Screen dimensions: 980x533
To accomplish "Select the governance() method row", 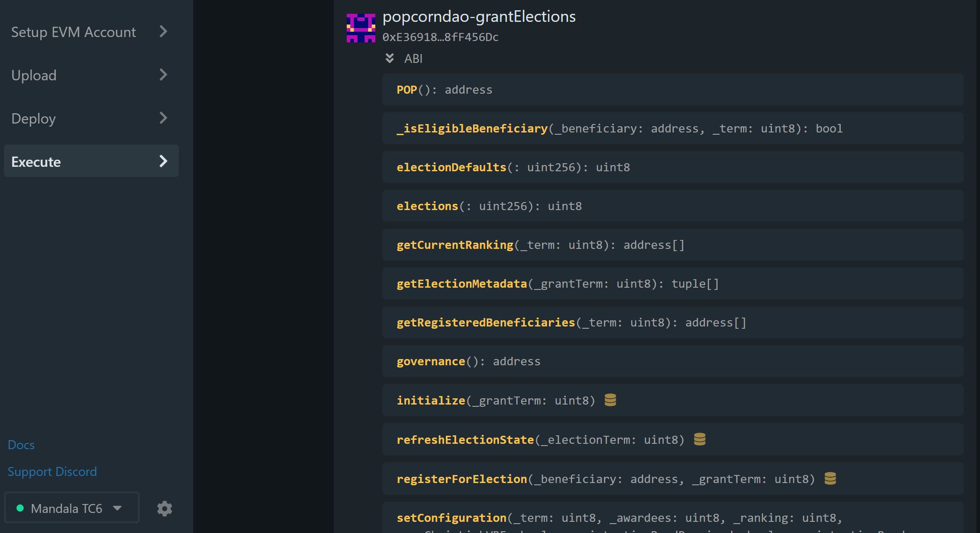I will 673,361.
